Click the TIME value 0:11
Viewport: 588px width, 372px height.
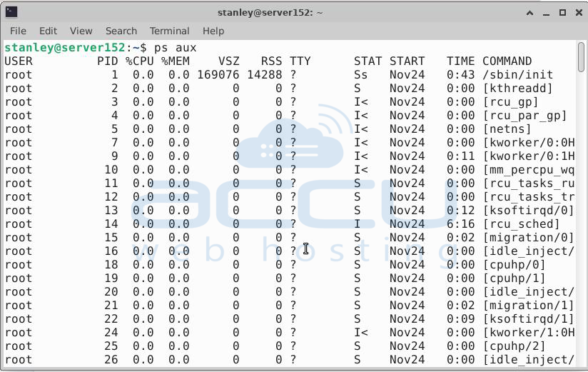click(x=460, y=156)
